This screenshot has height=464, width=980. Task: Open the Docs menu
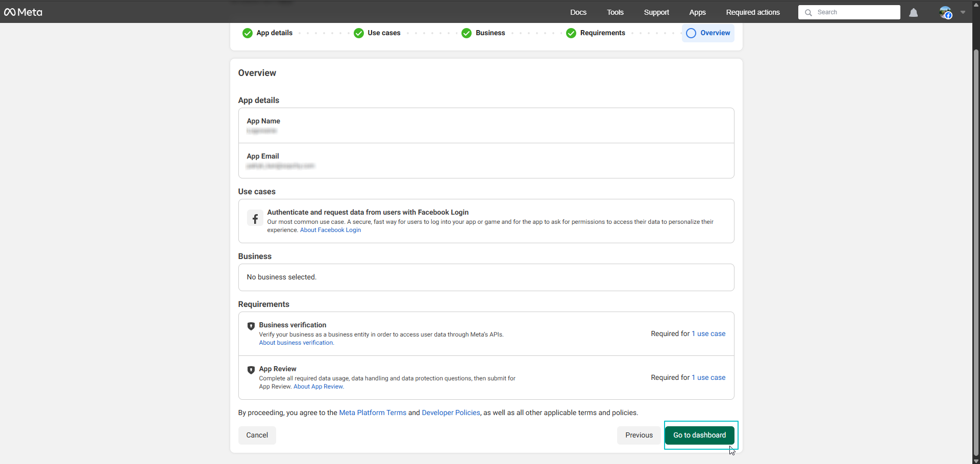(x=578, y=12)
